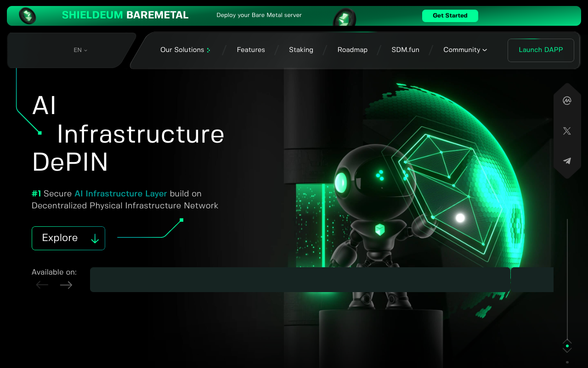588x368 pixels.
Task: Open the Our Solutions menu
Action: coord(185,50)
